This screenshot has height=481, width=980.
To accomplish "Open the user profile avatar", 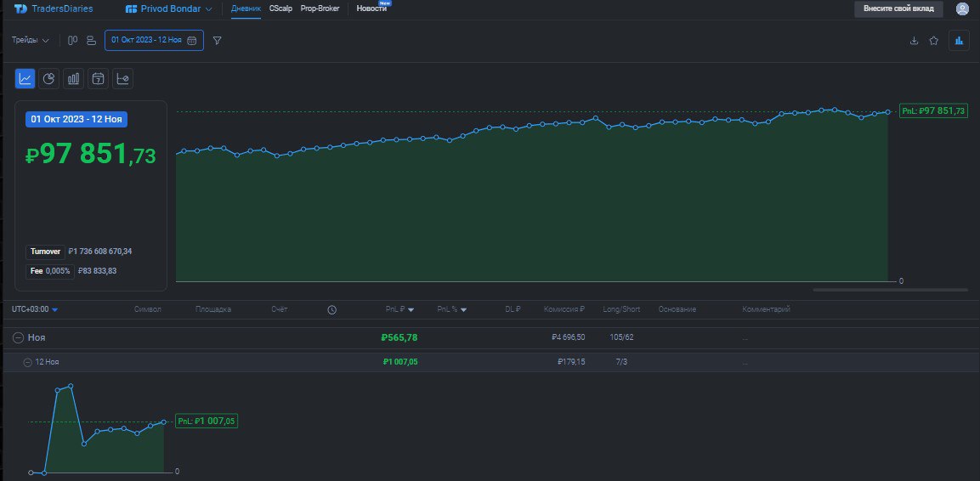I will click(962, 8).
